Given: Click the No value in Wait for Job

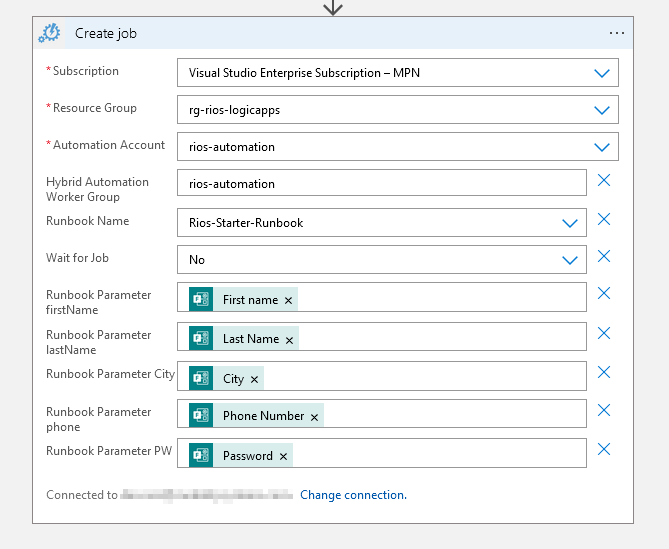Looking at the screenshot, I should [197, 260].
